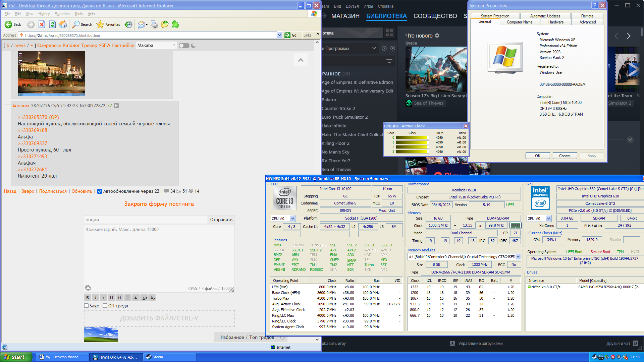
Task: Open the Makaba theme dropdown
Action: [156, 45]
